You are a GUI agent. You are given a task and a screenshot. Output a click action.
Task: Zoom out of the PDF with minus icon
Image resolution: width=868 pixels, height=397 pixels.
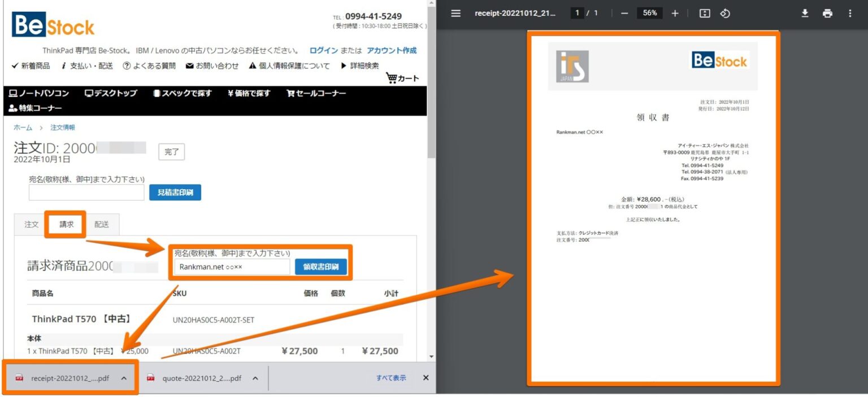point(624,12)
